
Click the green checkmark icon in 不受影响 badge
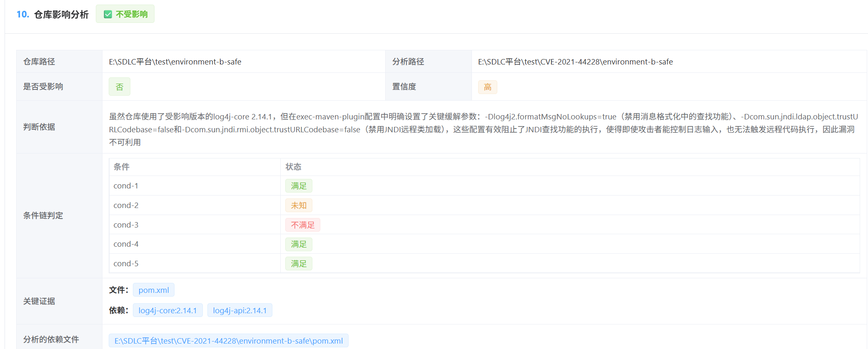click(108, 15)
